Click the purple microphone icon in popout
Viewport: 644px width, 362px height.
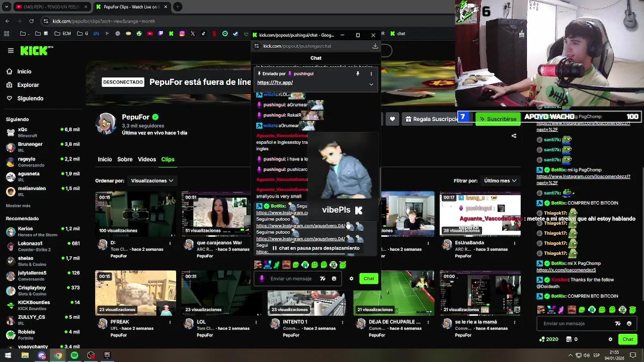262,279
